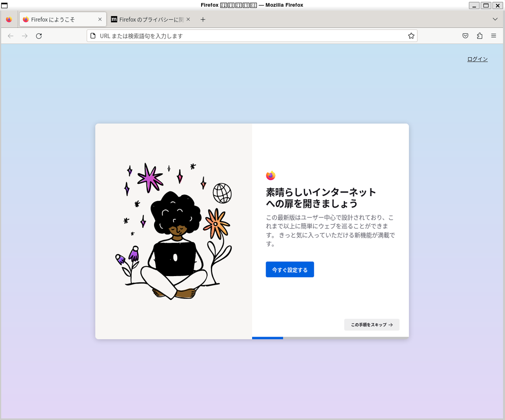
Task: Open the Extensions puzzle icon
Action: [480, 36]
